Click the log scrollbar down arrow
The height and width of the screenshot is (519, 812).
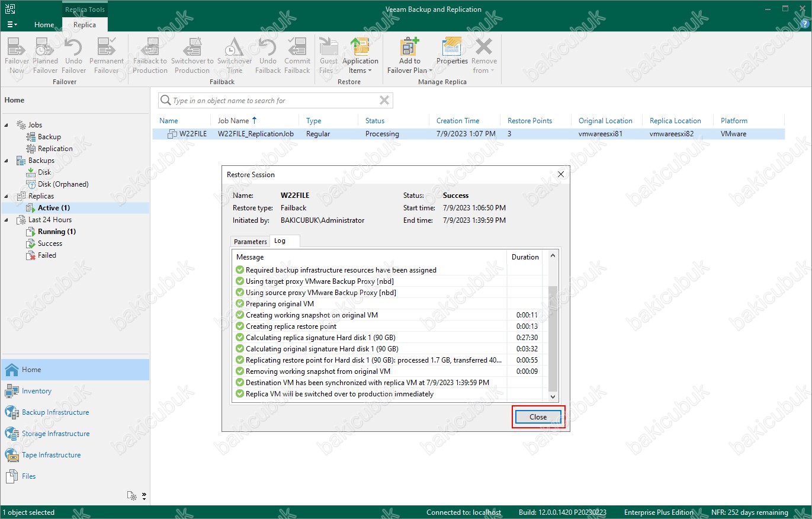coord(553,397)
